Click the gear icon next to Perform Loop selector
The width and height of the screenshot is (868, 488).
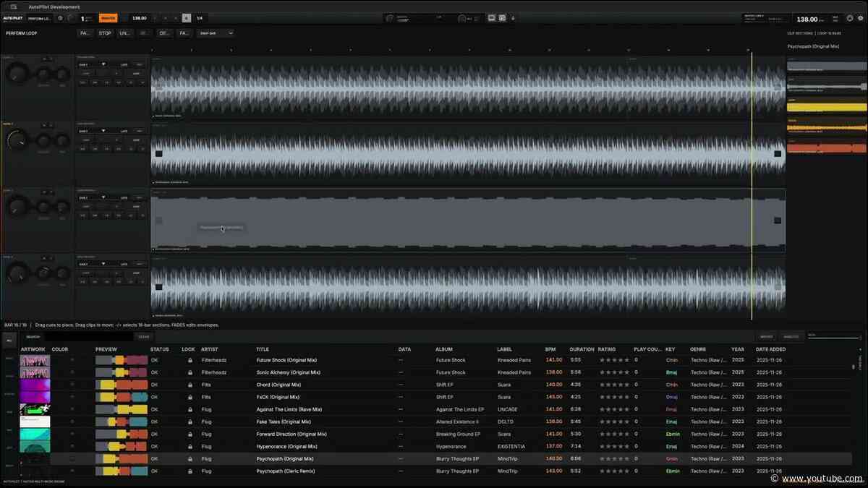pyautogui.click(x=60, y=18)
